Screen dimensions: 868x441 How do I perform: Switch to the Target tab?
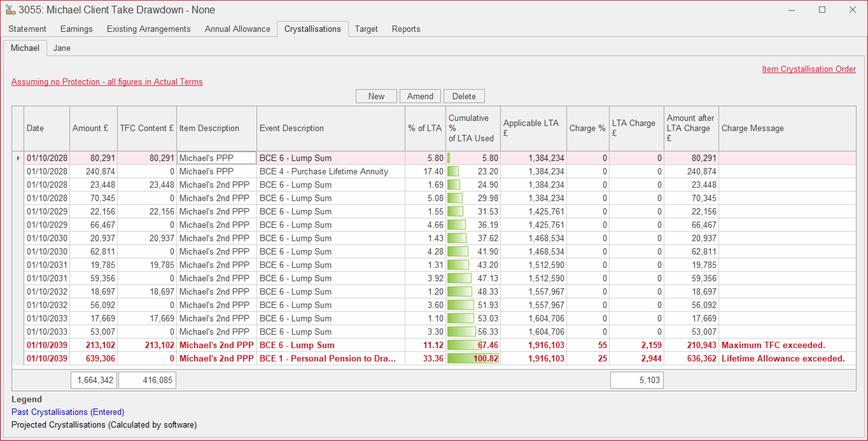pyautogui.click(x=366, y=29)
